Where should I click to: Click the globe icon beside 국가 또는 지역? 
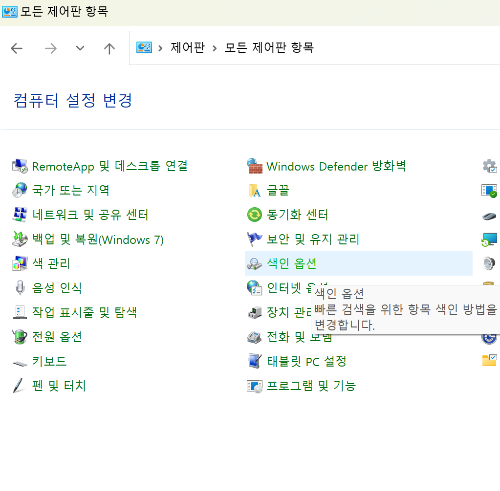pyautogui.click(x=20, y=190)
